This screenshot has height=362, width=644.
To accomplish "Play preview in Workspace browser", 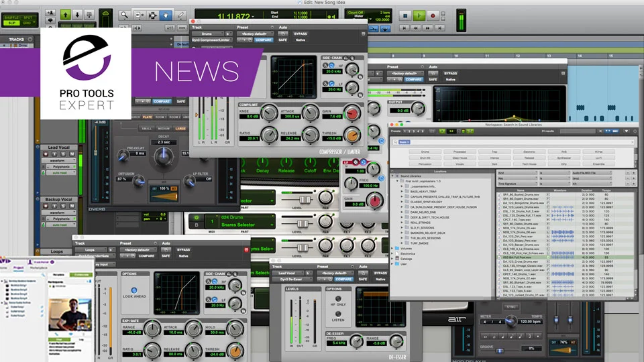I will (x=442, y=131).
